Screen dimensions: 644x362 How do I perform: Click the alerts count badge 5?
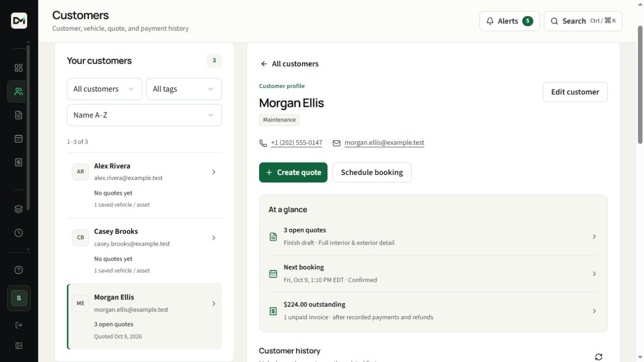click(527, 21)
